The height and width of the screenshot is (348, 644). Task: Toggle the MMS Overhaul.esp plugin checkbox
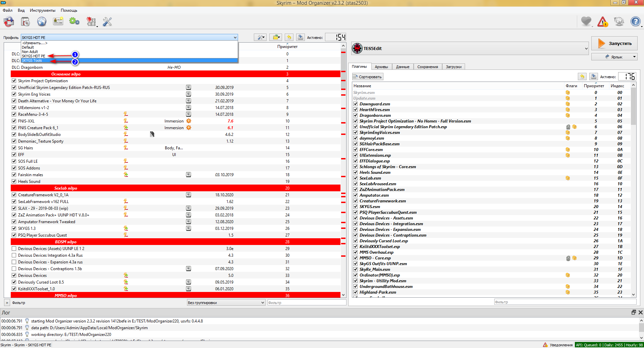click(355, 252)
